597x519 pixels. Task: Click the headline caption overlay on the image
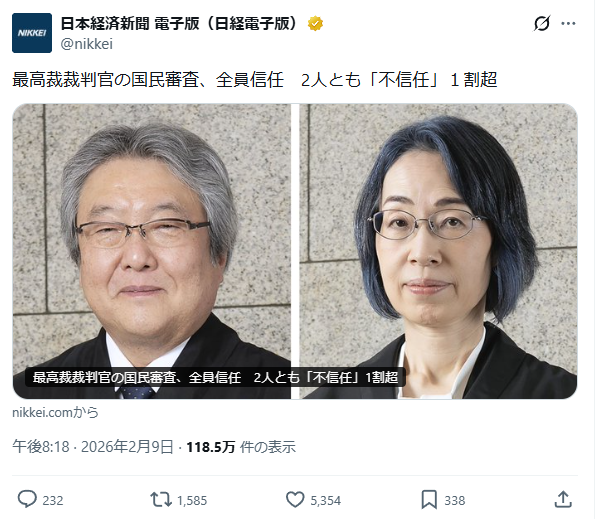pyautogui.click(x=215, y=377)
